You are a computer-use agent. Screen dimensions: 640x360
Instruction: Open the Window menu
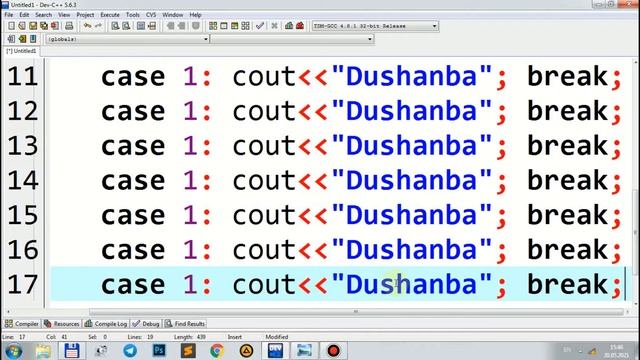click(173, 15)
